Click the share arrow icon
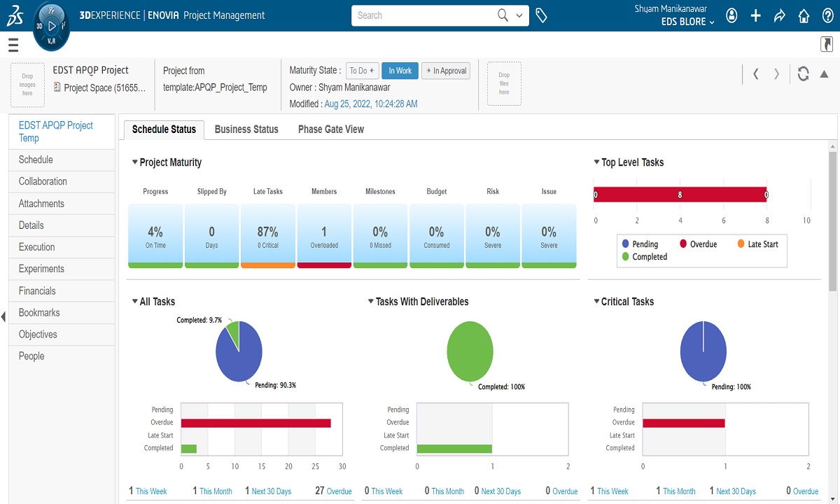The width and height of the screenshot is (840, 504). coord(780,15)
